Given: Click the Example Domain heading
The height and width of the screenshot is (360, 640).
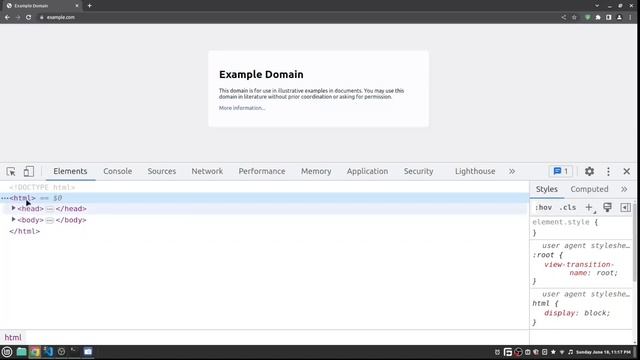Looking at the screenshot, I should point(261,74).
